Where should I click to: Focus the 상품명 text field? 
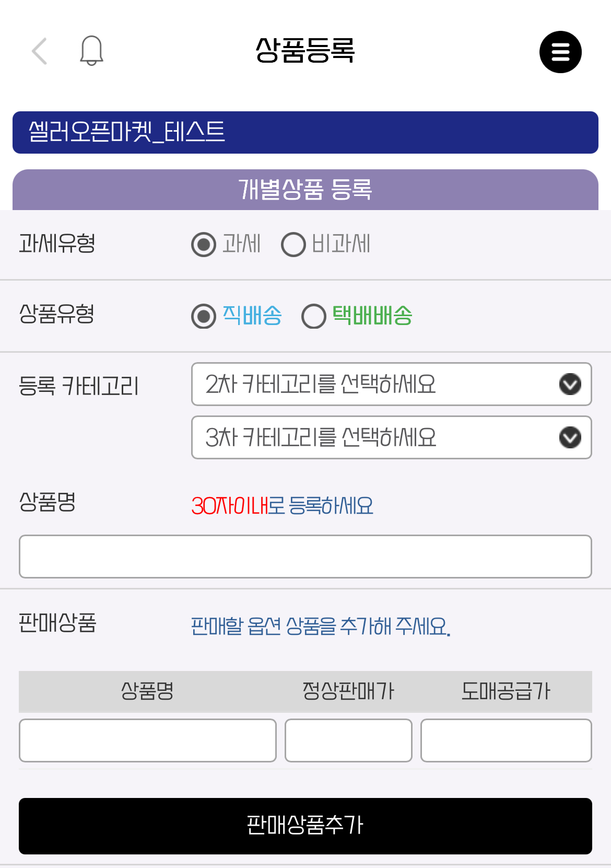[305, 557]
